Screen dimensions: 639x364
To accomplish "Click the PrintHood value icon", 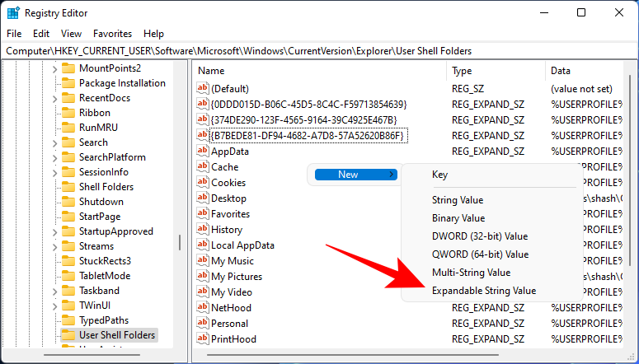I will [x=203, y=339].
